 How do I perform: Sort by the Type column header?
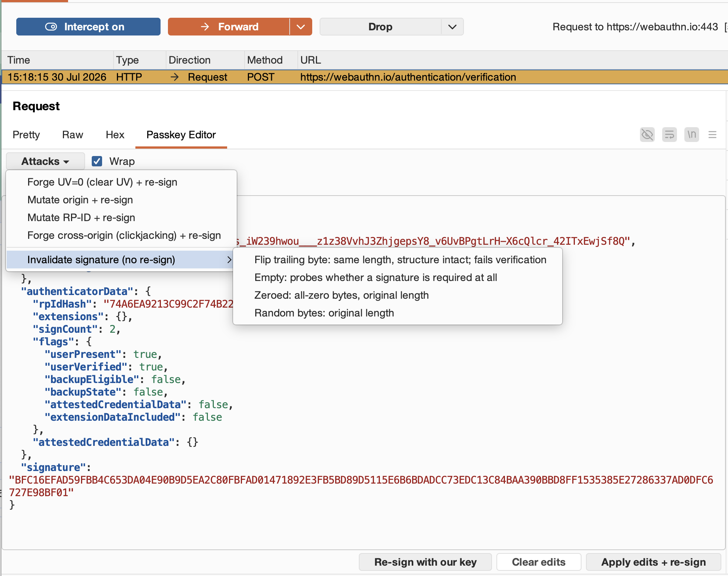[x=139, y=60]
